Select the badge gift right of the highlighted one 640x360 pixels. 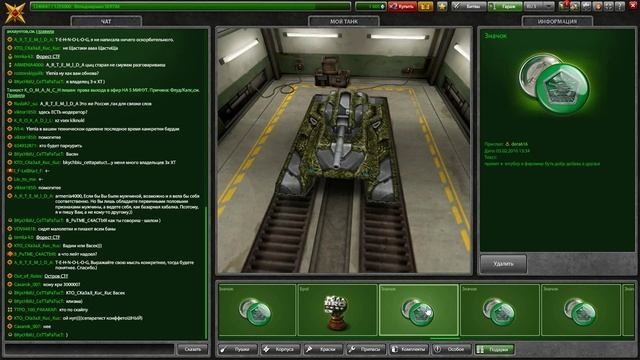click(x=500, y=310)
